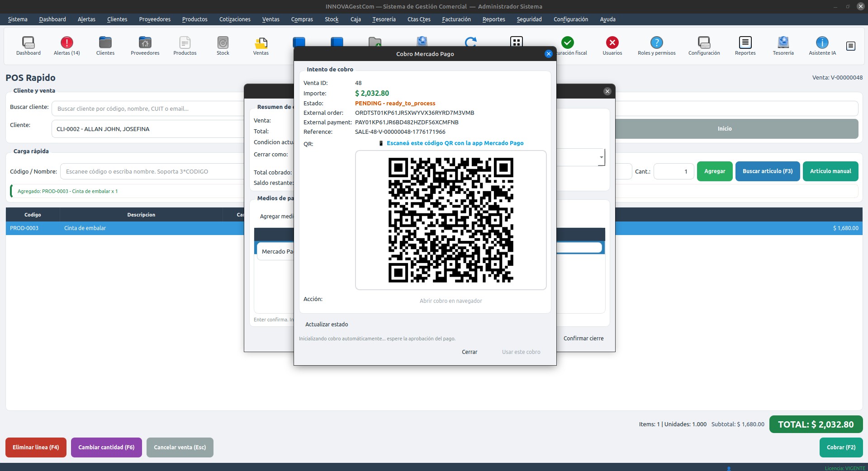Open the Tesorería toolbar icon

tap(783, 46)
